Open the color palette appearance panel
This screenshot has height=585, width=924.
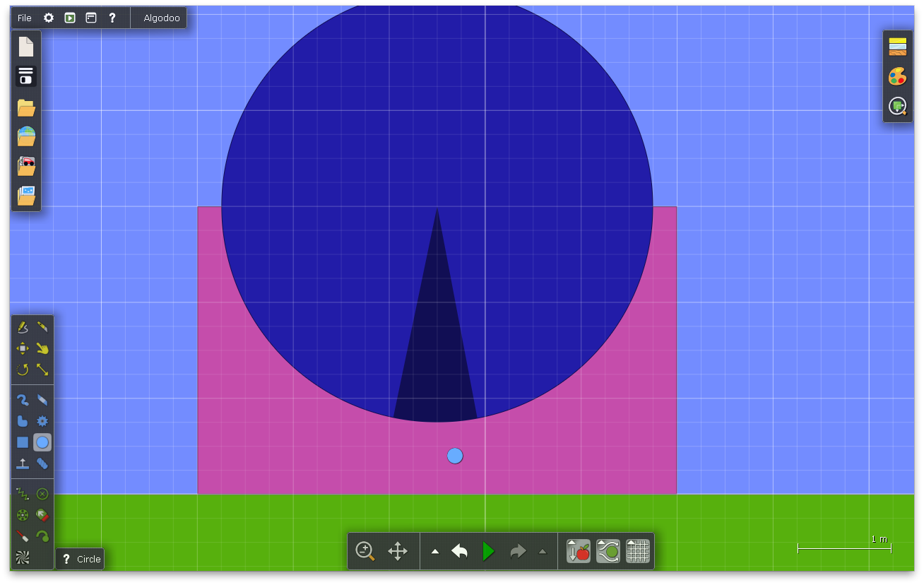pos(897,76)
